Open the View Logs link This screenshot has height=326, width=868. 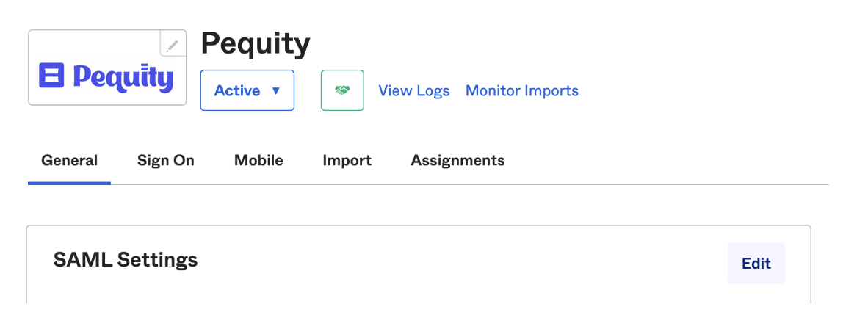click(x=414, y=91)
